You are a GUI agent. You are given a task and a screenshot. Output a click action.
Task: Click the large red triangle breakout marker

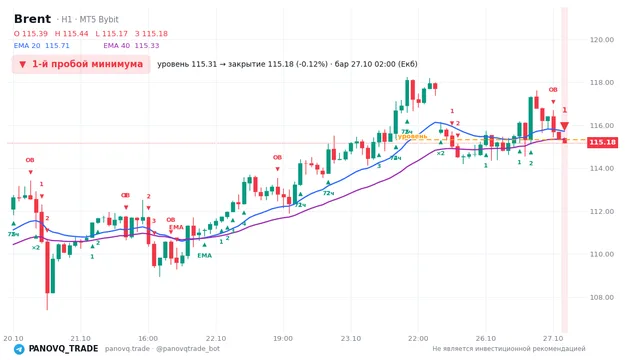coord(564,126)
